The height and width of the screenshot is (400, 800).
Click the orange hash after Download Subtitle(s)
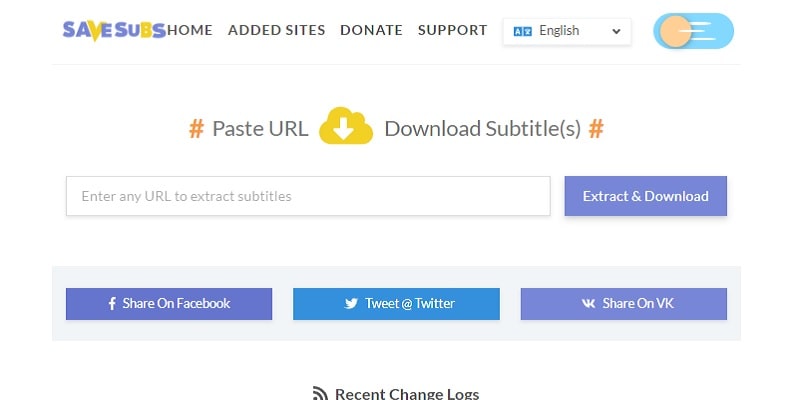596,129
